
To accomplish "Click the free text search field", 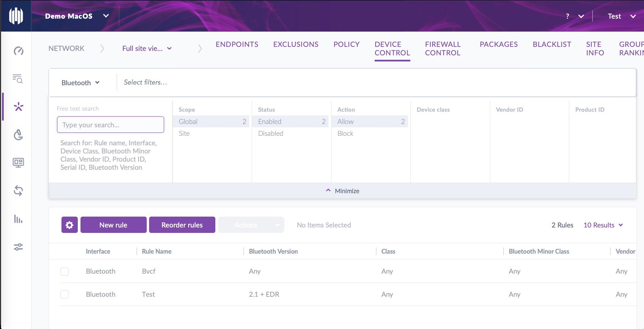I will [110, 125].
